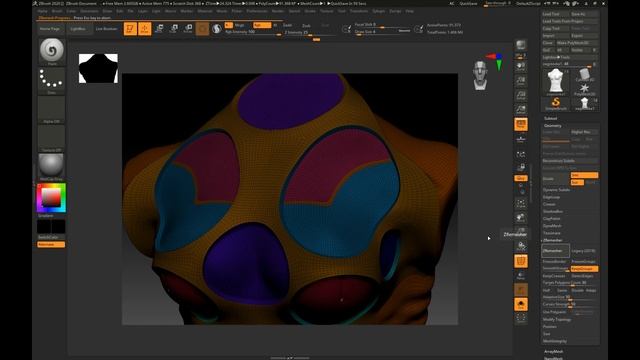Toggle the KeepGroups option in ZRemesher

(x=584, y=269)
